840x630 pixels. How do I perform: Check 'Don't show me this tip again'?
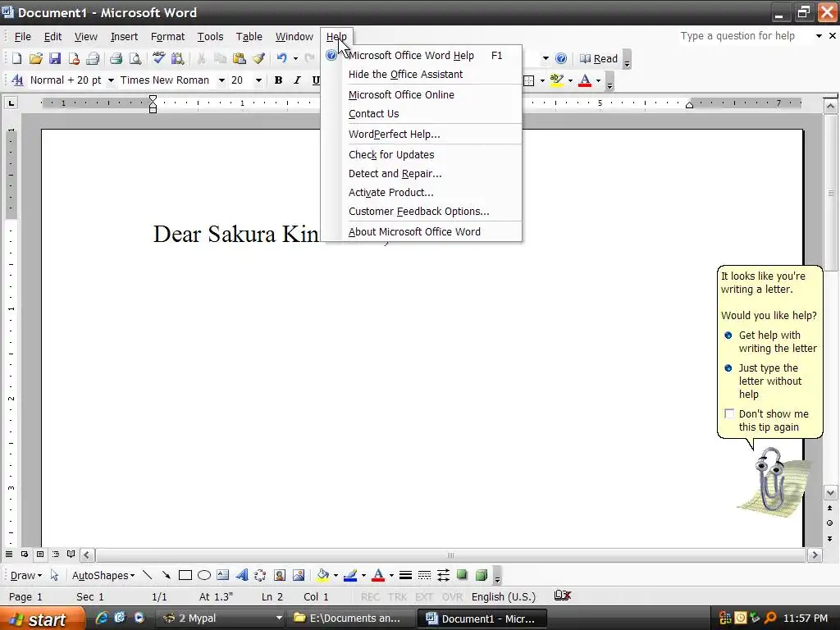click(729, 413)
